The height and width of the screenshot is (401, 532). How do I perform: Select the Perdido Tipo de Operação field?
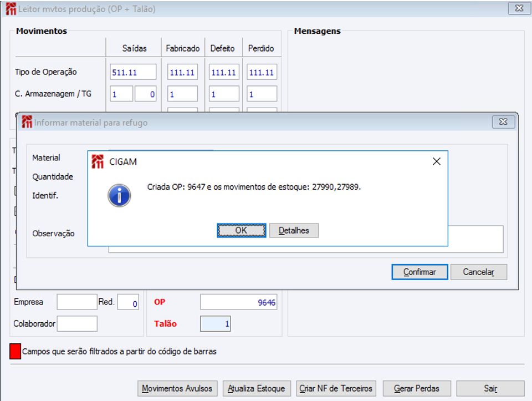point(262,72)
